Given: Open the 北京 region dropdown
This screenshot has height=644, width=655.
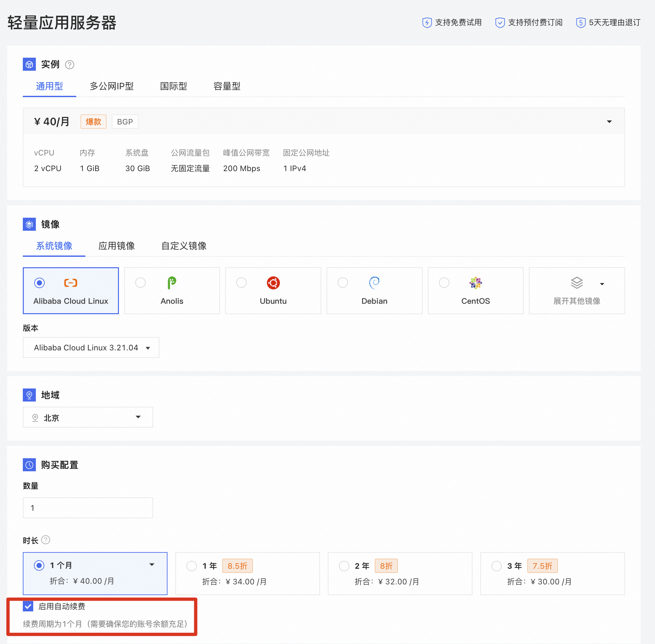Looking at the screenshot, I should [88, 417].
